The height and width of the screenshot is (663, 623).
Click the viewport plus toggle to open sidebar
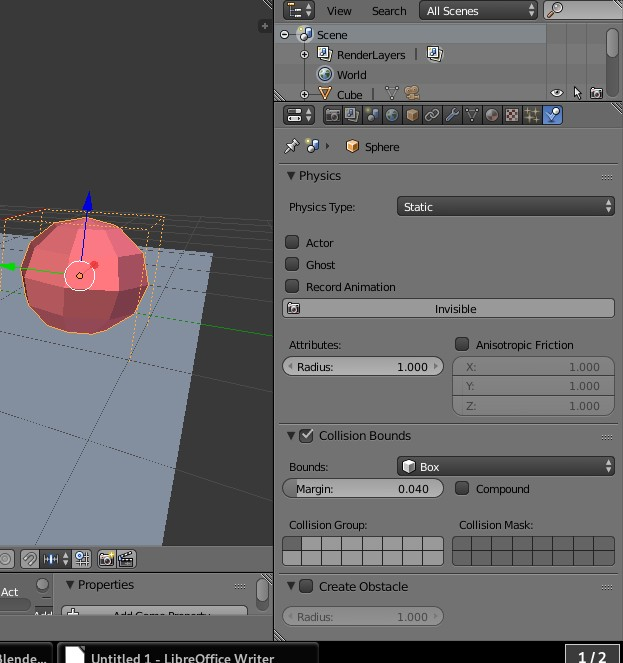[265, 26]
